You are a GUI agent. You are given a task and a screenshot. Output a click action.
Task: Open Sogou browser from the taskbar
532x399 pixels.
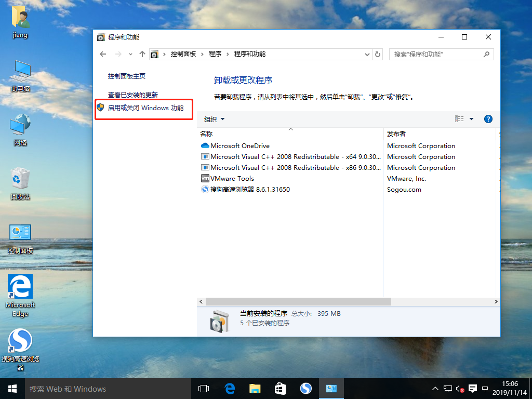click(305, 389)
